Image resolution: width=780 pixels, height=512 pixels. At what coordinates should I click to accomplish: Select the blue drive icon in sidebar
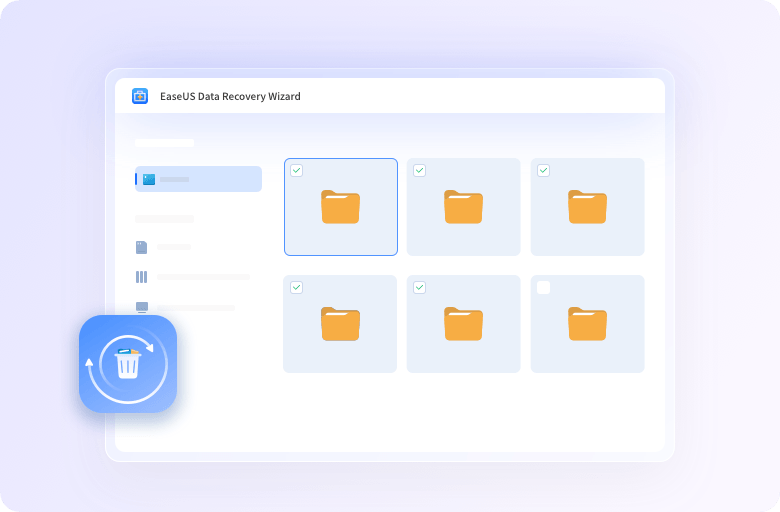[x=149, y=179]
